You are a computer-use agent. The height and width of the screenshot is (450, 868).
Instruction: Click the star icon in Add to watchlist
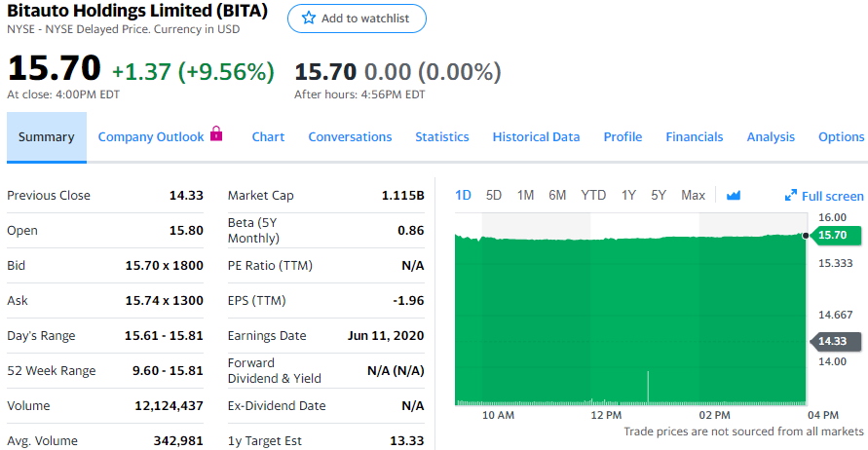click(309, 19)
